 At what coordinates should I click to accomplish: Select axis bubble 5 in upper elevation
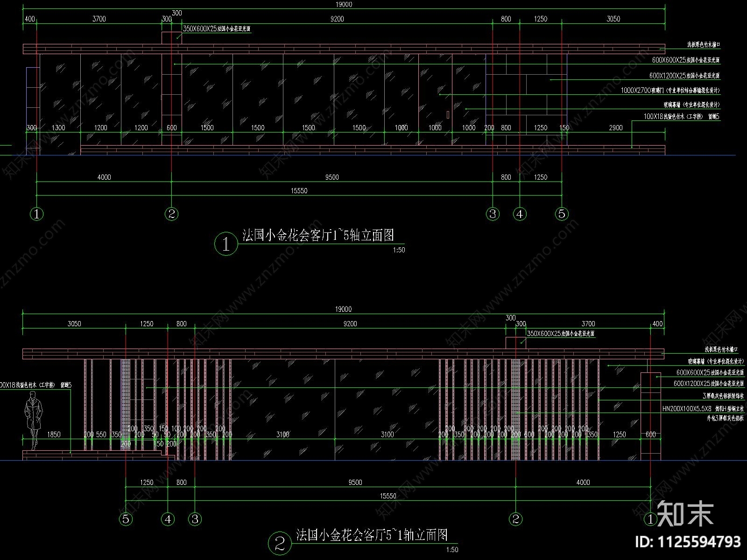tap(562, 214)
